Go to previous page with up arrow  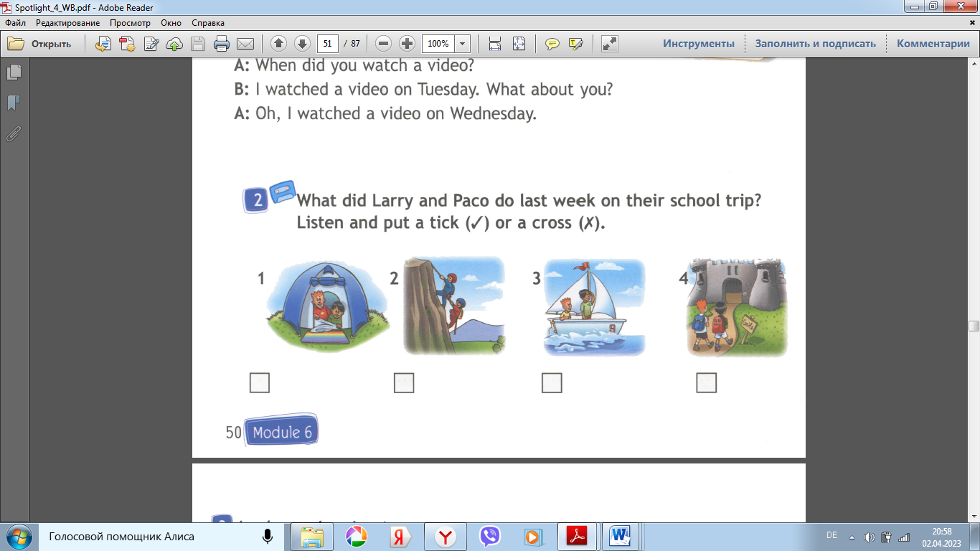click(x=278, y=44)
